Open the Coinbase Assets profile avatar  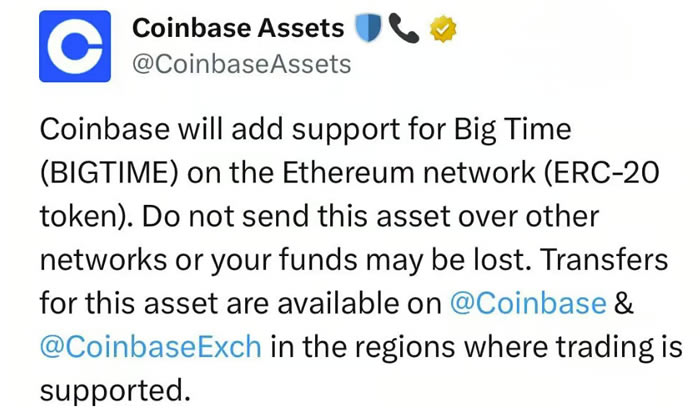pos(75,46)
